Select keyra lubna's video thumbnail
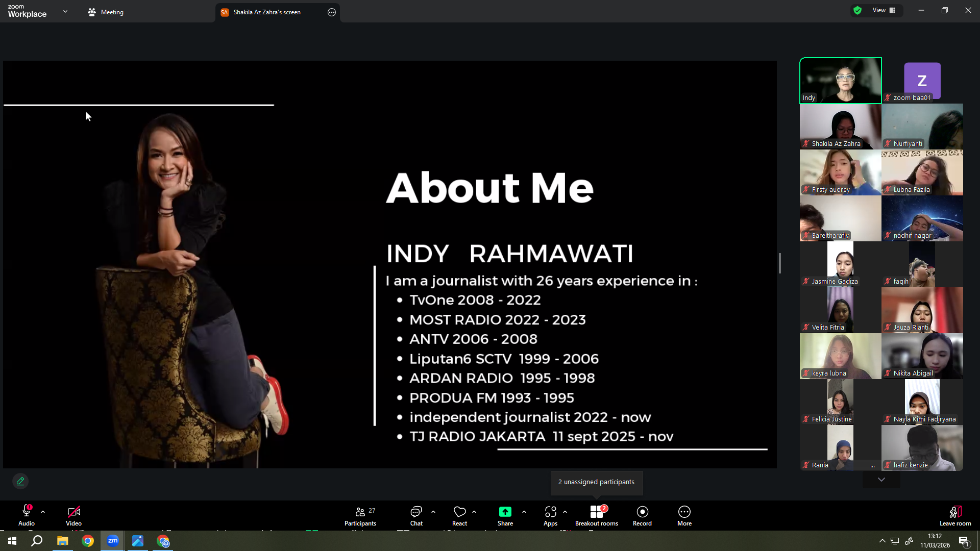980x551 pixels. pyautogui.click(x=841, y=356)
